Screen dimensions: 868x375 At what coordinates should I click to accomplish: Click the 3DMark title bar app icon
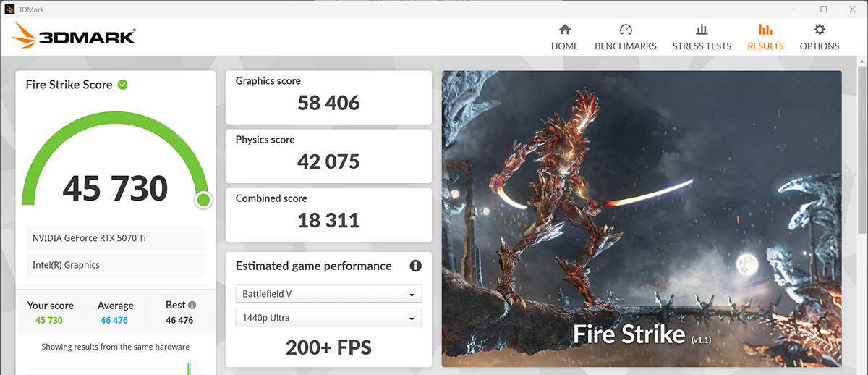[9, 9]
